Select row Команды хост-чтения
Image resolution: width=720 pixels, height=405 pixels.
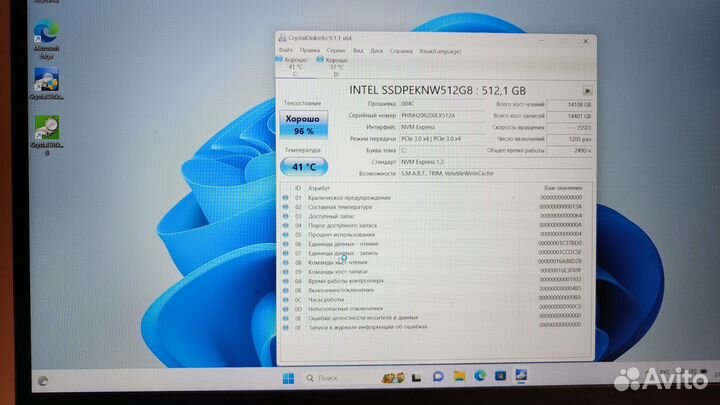[433, 262]
